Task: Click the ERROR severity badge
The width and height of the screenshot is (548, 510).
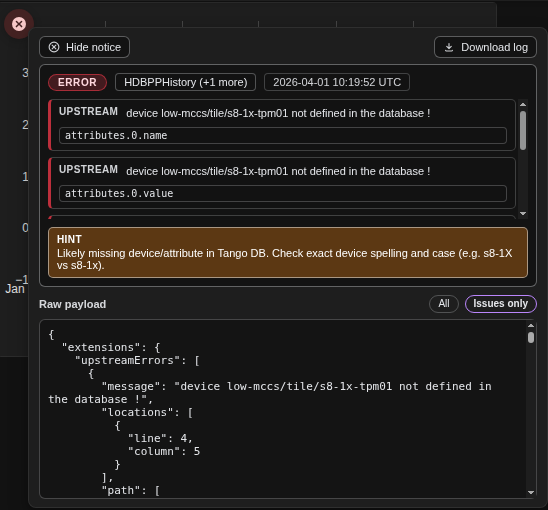Action: click(77, 82)
